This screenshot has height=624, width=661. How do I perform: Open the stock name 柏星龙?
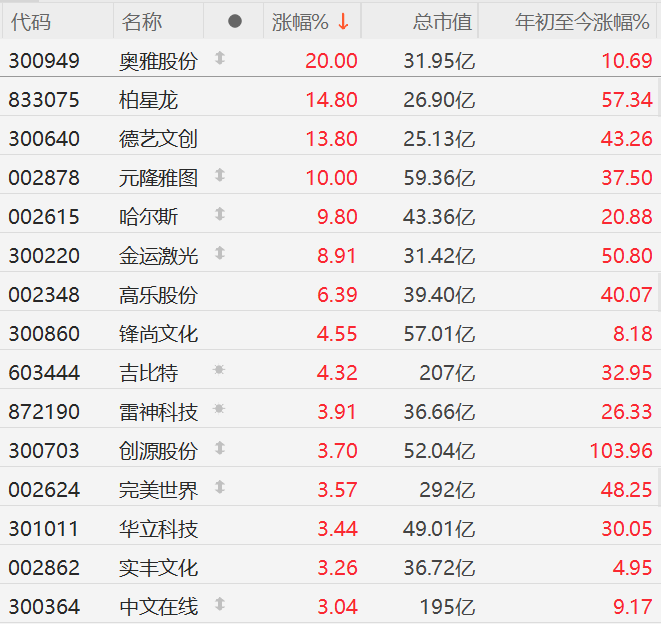pyautogui.click(x=148, y=100)
